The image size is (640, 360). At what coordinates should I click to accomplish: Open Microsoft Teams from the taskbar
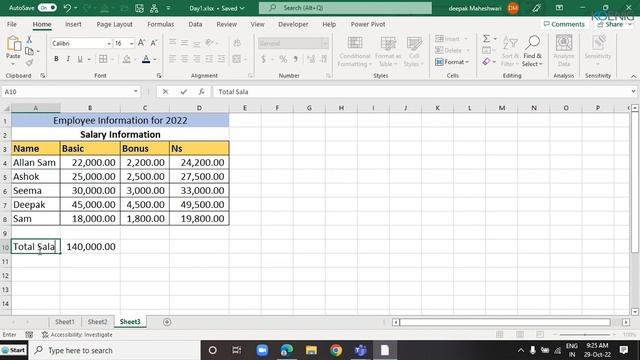pos(360,350)
